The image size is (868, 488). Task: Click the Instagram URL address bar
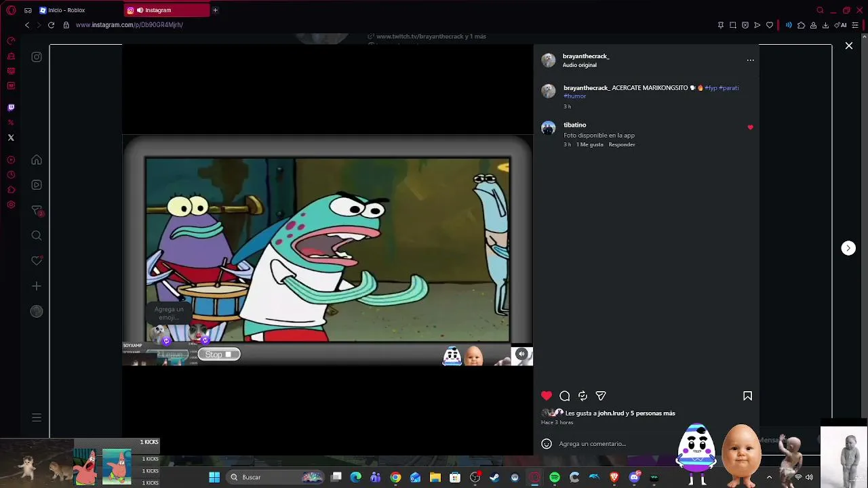point(129,25)
